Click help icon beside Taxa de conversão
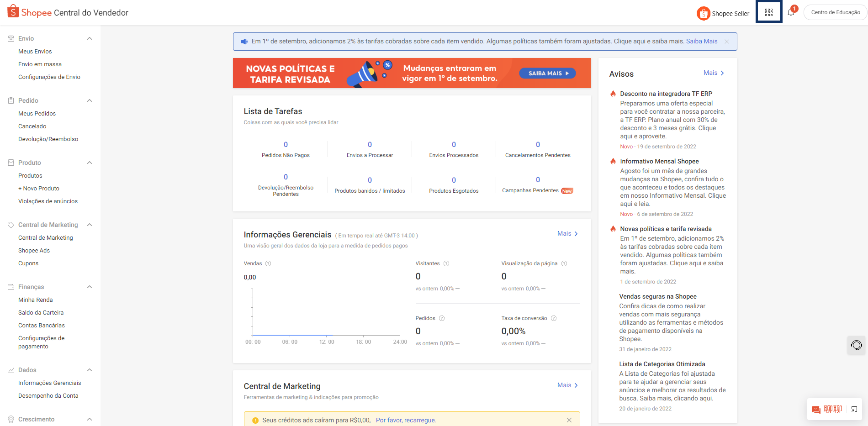The height and width of the screenshot is (426, 868). coord(554,318)
